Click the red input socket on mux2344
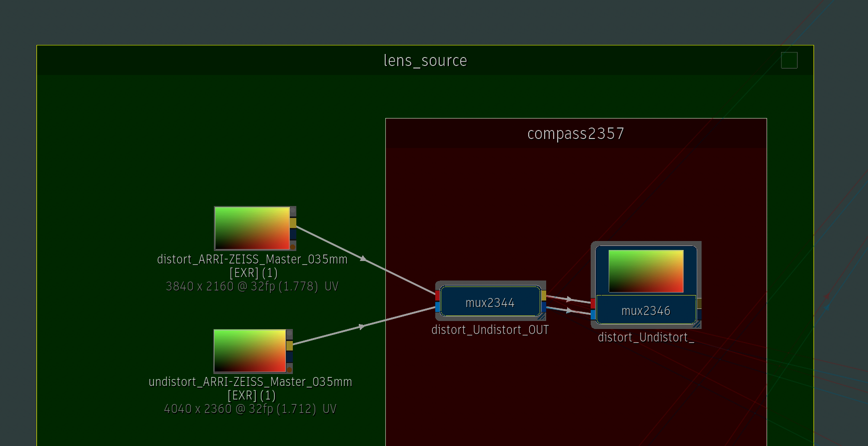The height and width of the screenshot is (446, 868). pyautogui.click(x=438, y=295)
